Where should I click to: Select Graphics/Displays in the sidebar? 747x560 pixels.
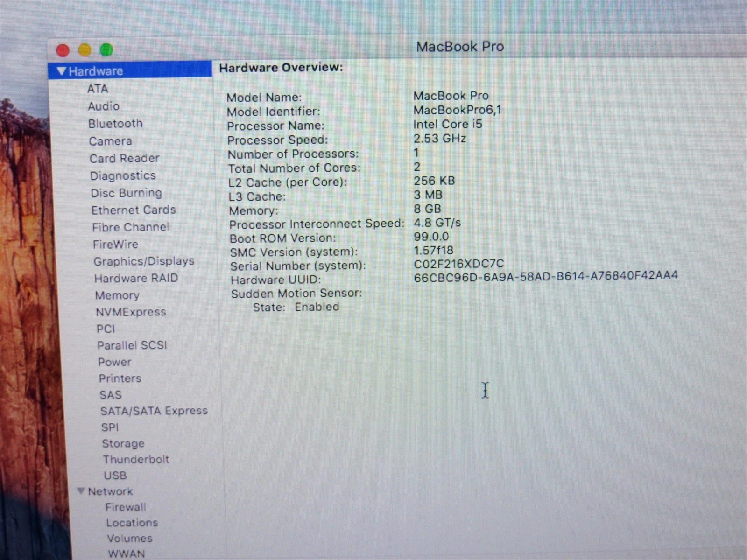144,261
